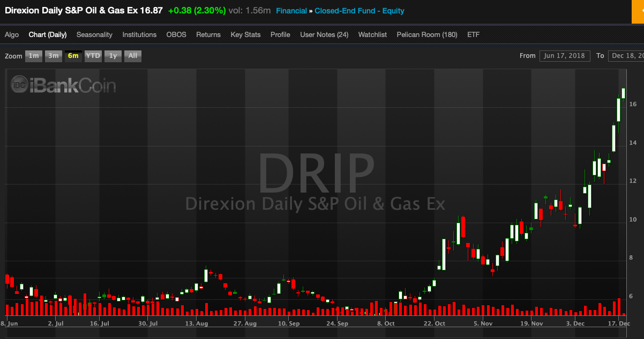
Task: View the Returns tab
Action: (208, 34)
